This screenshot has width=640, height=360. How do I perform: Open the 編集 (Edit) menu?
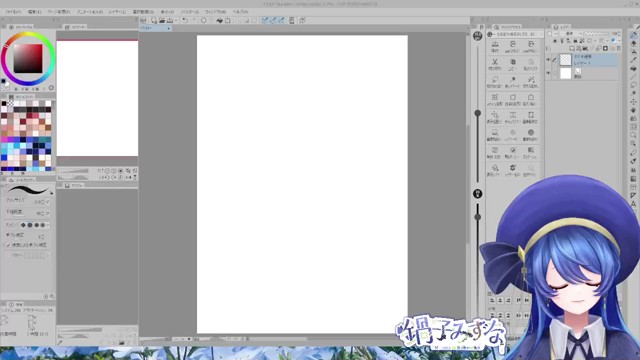click(34, 12)
